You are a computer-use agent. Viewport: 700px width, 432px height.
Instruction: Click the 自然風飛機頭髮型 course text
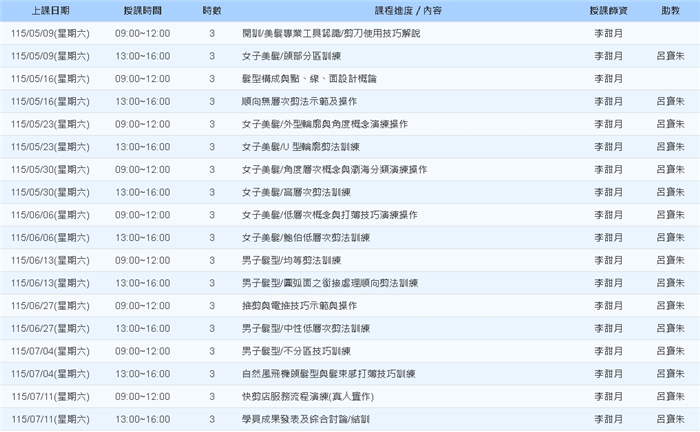330,374
